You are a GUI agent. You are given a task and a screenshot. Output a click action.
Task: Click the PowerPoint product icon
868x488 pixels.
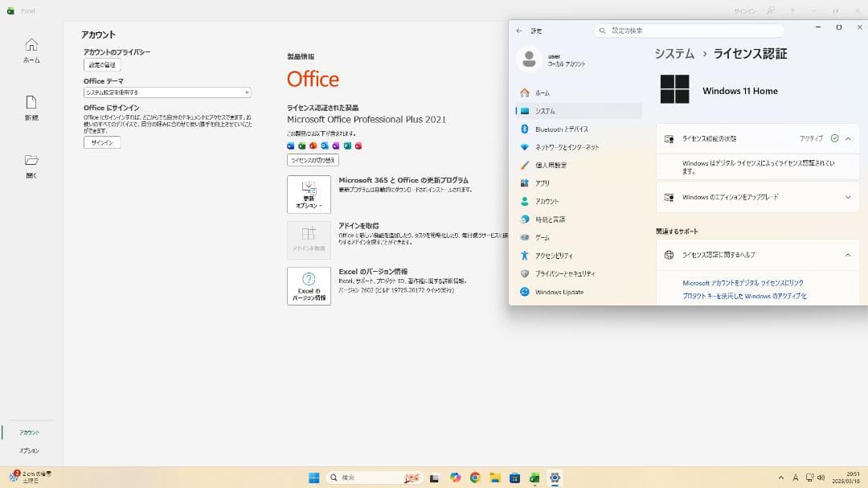pos(312,145)
